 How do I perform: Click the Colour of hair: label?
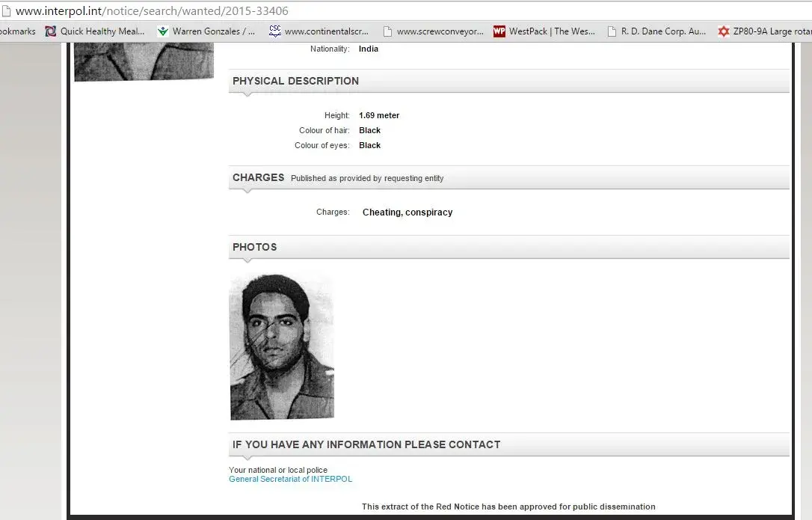pyautogui.click(x=325, y=131)
